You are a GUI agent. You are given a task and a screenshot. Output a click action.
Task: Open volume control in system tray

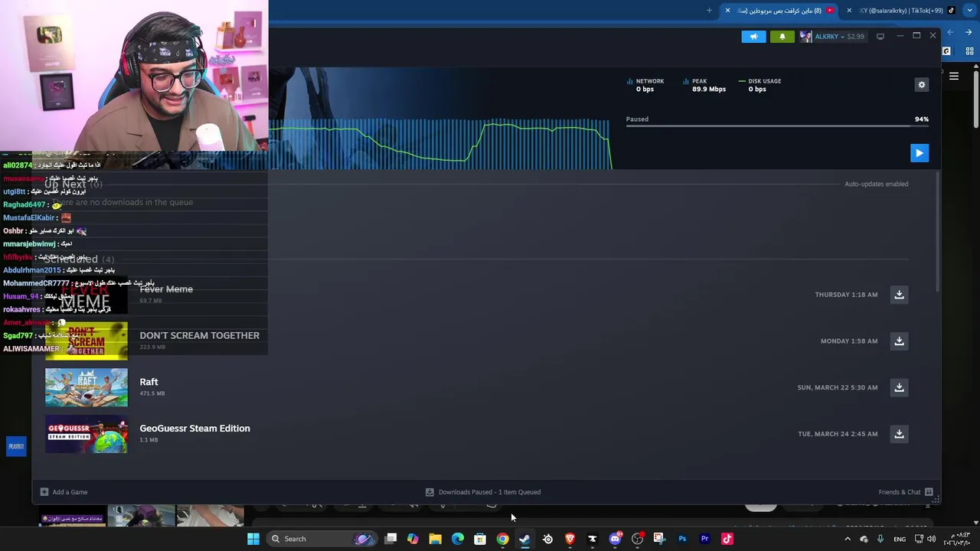pyautogui.click(x=931, y=539)
